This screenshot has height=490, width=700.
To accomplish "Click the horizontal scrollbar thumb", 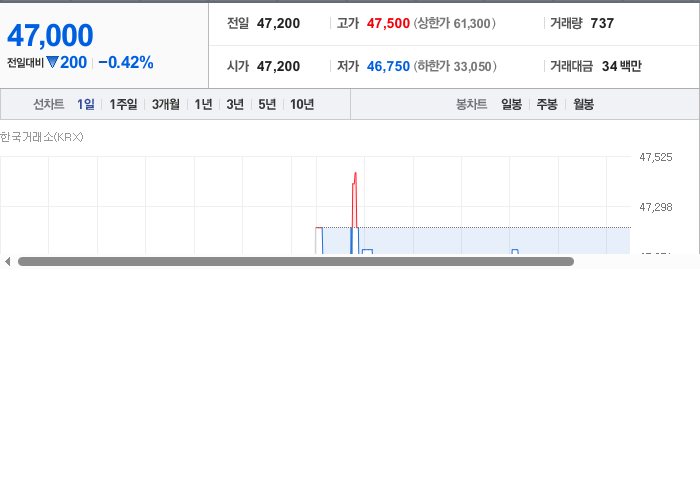I will (x=296, y=262).
